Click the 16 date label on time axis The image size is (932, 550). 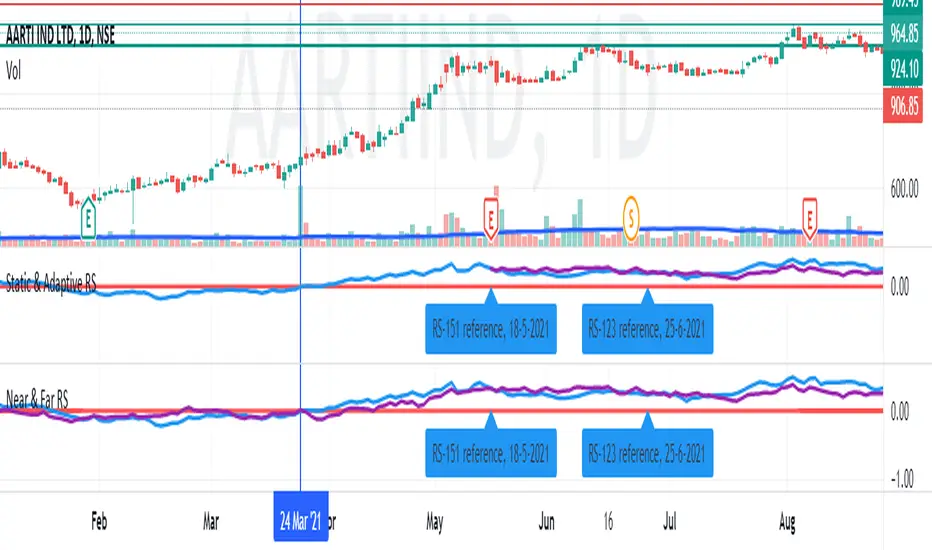point(607,522)
